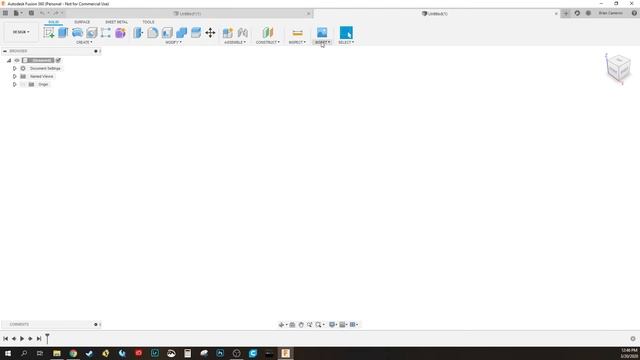Click the Select tool icon
The width and height of the screenshot is (640, 360).
tap(346, 32)
